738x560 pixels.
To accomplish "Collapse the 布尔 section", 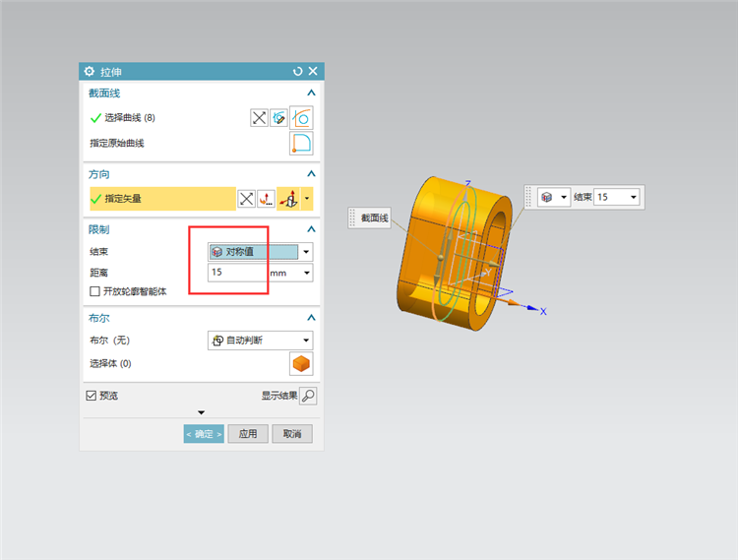I will click(x=311, y=318).
